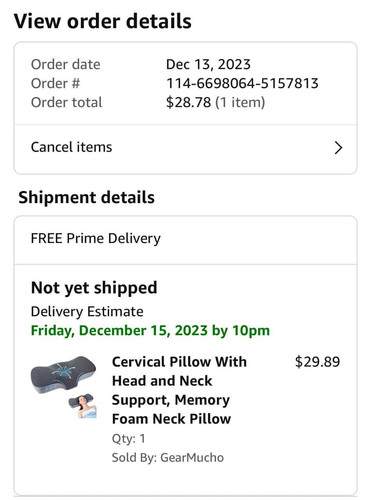Tap the Not yet shipped status heading

[x=94, y=288]
